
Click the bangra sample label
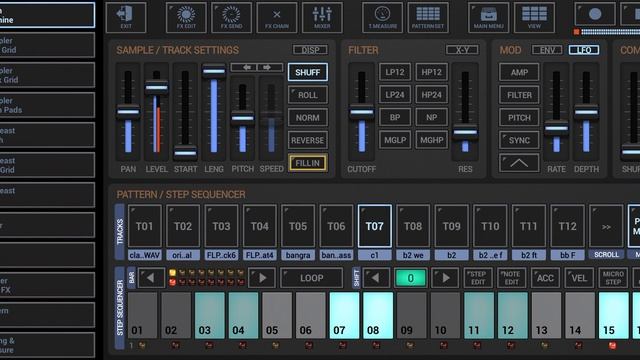(298, 255)
